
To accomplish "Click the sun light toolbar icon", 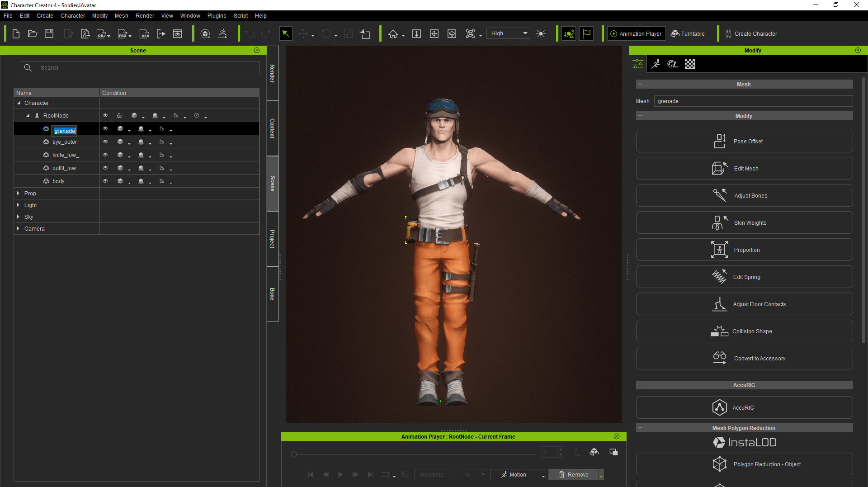I will (541, 34).
